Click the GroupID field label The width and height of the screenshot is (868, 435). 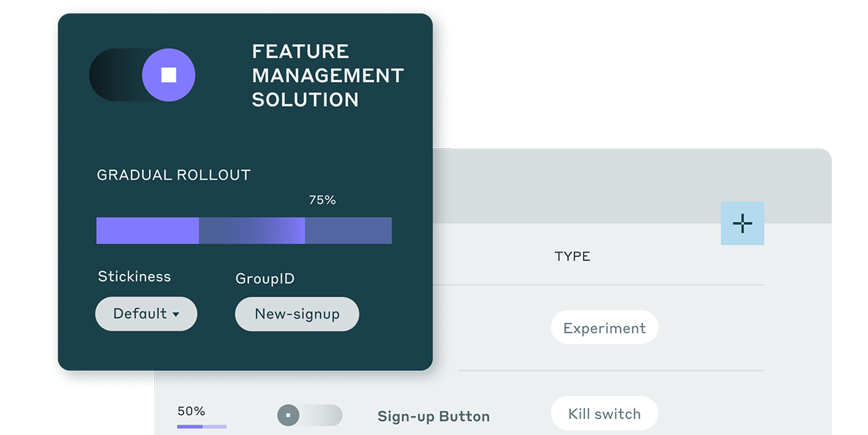point(265,279)
